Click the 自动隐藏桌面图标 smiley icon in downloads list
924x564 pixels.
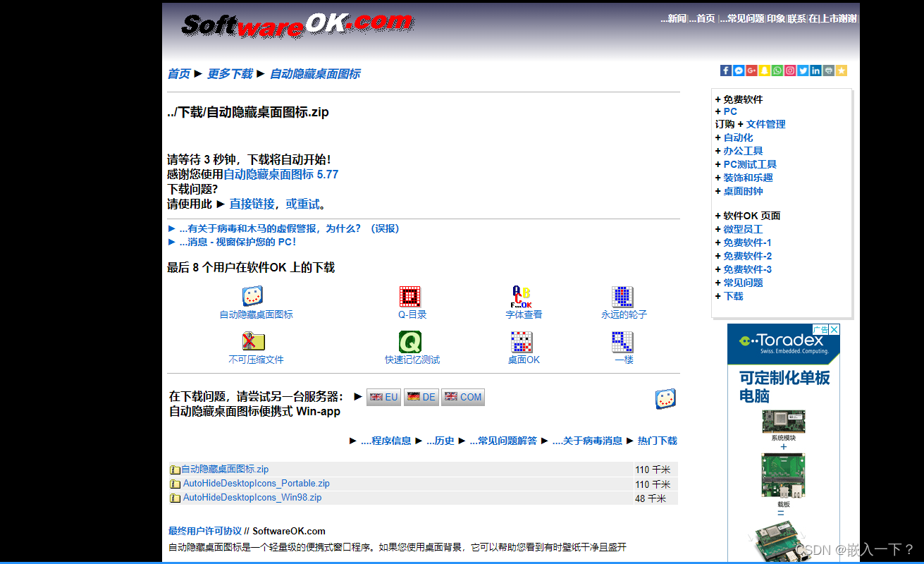[x=252, y=296]
